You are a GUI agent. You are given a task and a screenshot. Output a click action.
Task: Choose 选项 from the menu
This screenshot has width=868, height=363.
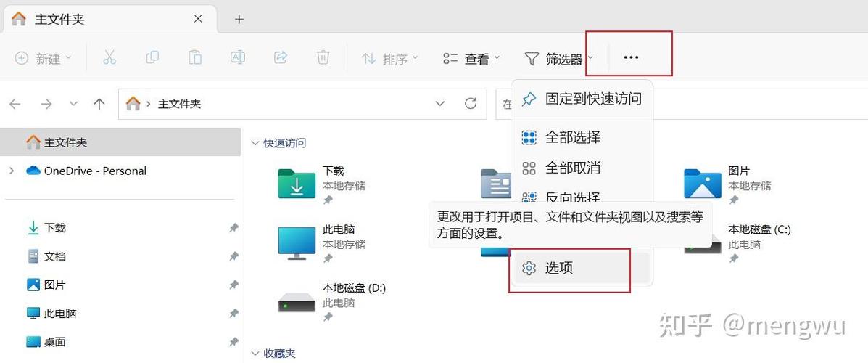tap(582, 268)
